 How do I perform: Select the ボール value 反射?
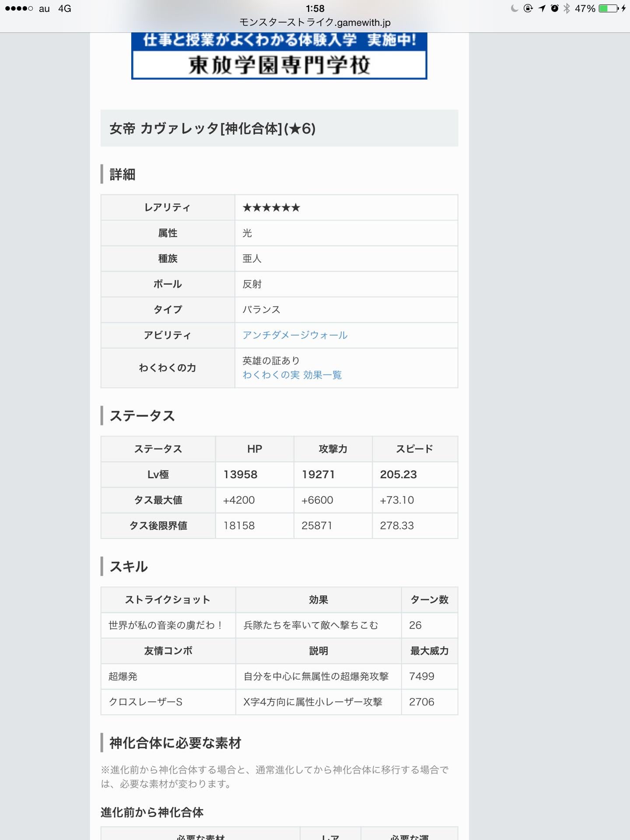[252, 284]
